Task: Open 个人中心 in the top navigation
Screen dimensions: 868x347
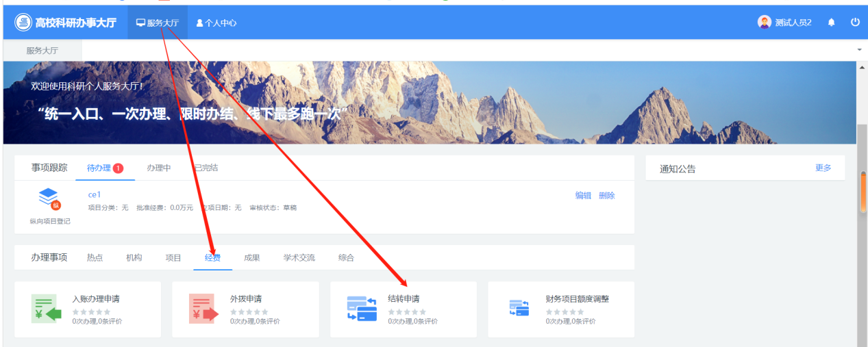Action: (216, 23)
